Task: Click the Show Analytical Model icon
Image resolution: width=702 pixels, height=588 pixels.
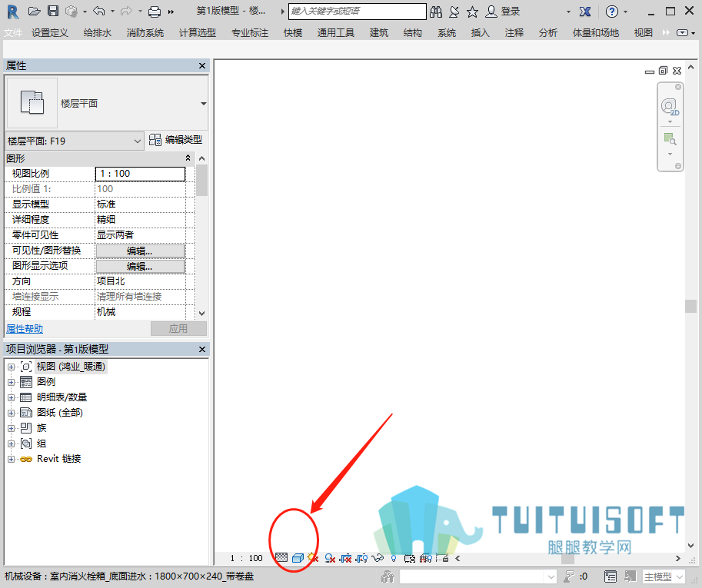Action: coord(426,558)
